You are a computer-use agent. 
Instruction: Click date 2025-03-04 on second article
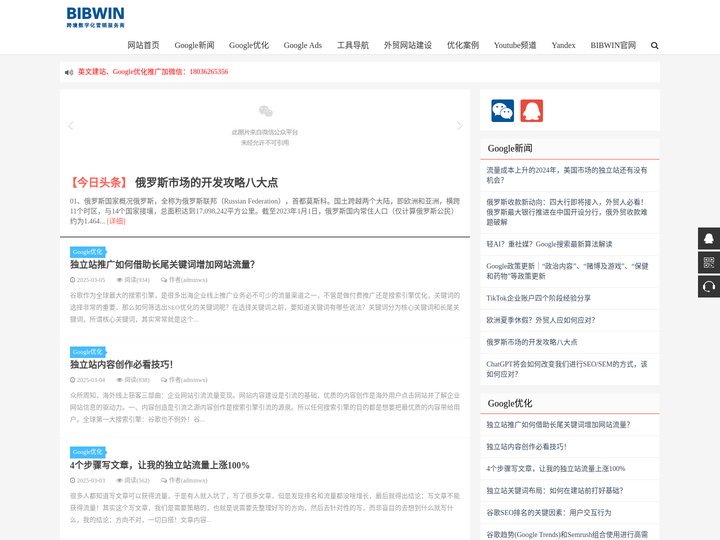pos(88,380)
